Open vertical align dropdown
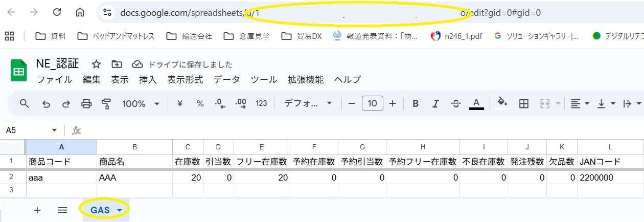This screenshot has width=644, height=222. tap(606, 103)
